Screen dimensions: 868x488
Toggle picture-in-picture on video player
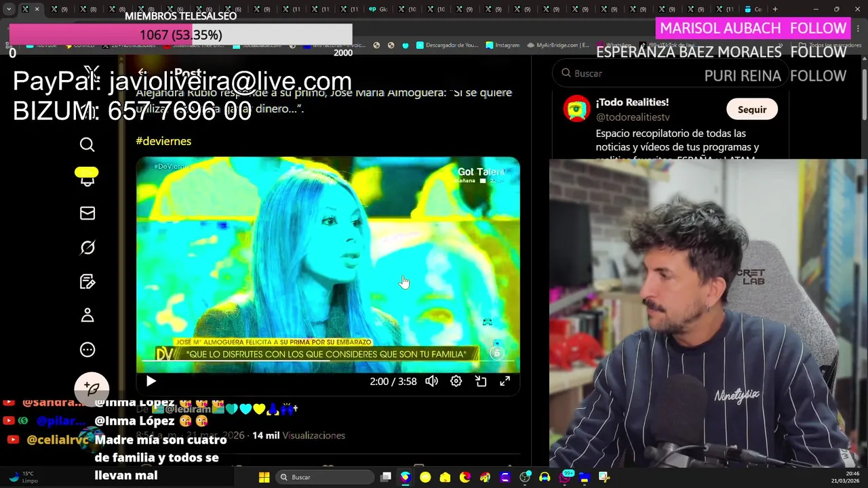[x=480, y=382]
